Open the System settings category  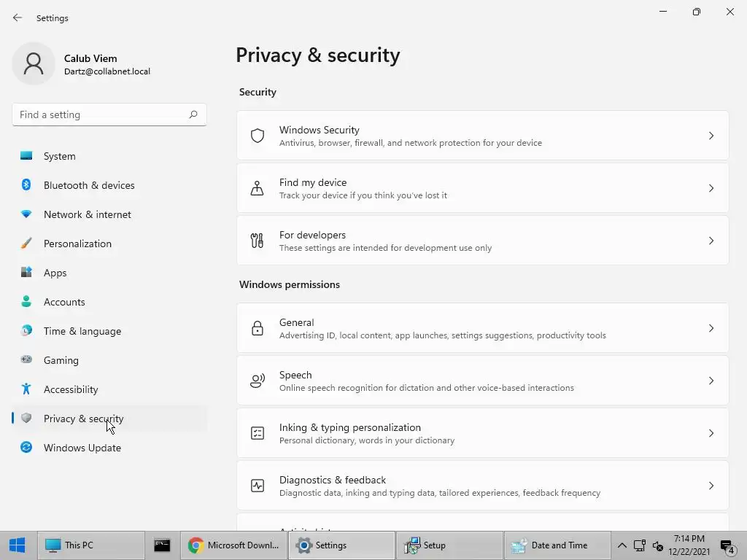[59, 156]
